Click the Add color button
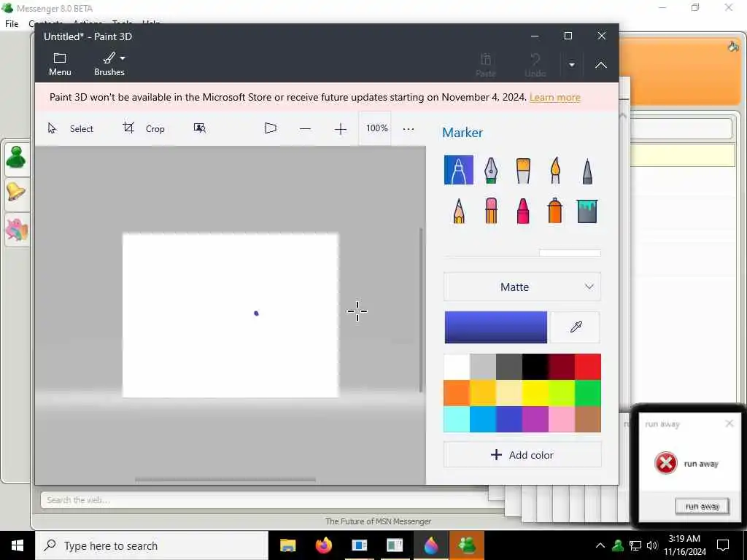747x560 pixels. coord(522,455)
